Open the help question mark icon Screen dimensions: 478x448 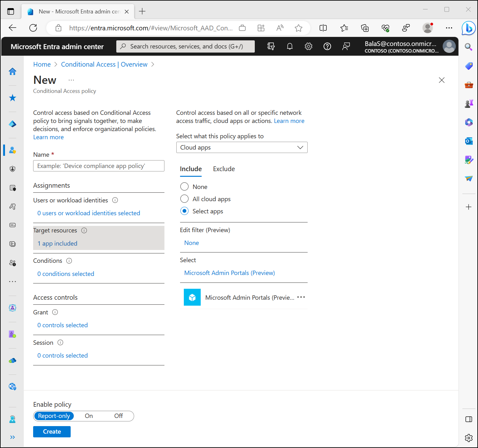pos(327,46)
